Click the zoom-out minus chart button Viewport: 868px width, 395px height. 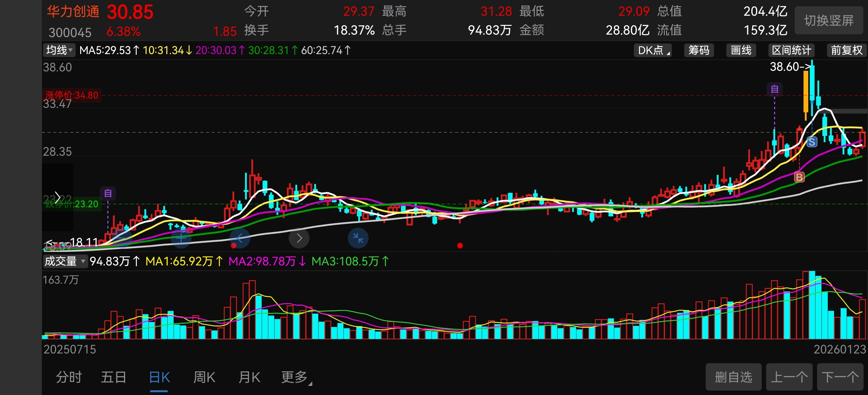click(122, 238)
